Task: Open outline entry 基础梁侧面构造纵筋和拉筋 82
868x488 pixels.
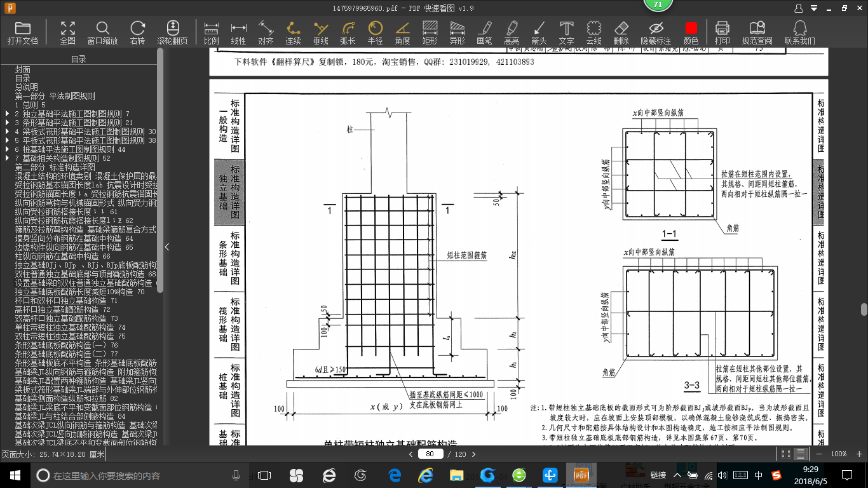Action: 66,398
